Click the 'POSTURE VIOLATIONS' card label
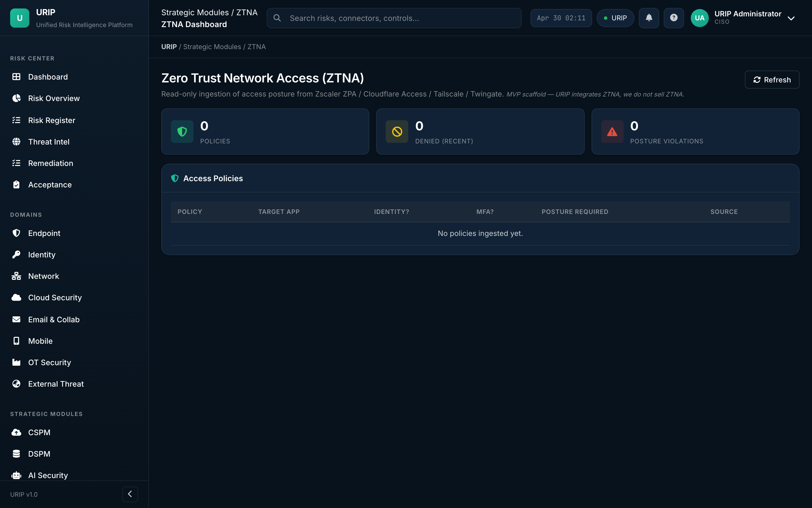Image resolution: width=812 pixels, height=508 pixels. point(667,141)
